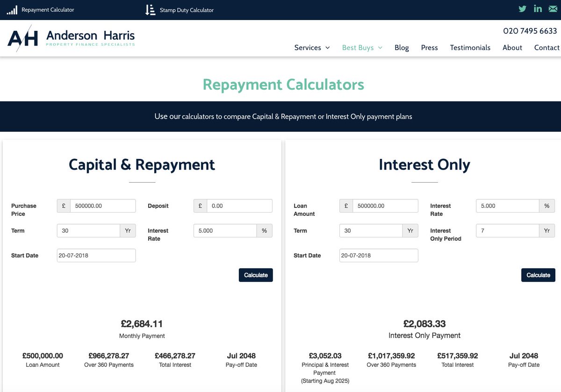561x392 pixels.
Task: Open the Testimonials page
Action: (470, 48)
